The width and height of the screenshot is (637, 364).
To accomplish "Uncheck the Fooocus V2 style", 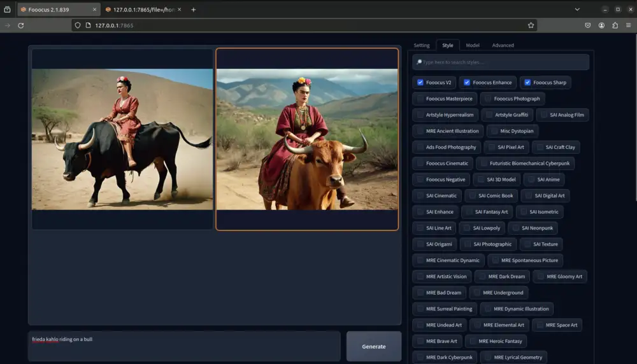I will coord(420,83).
